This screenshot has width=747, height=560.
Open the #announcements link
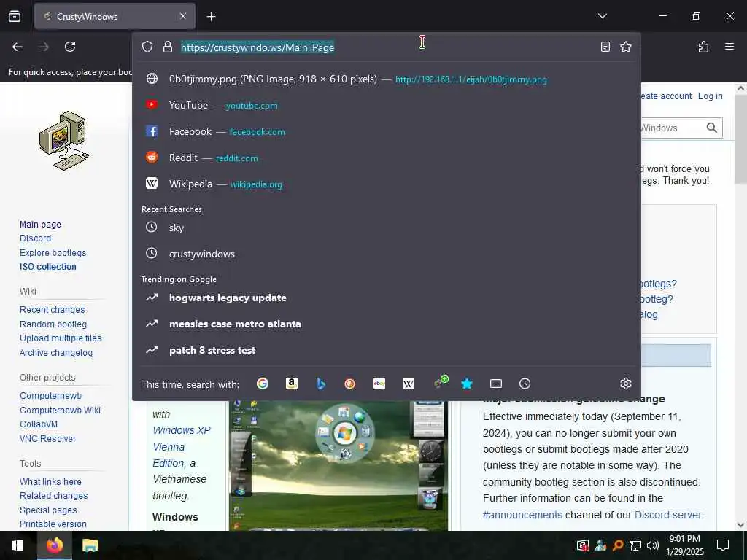coord(522,515)
